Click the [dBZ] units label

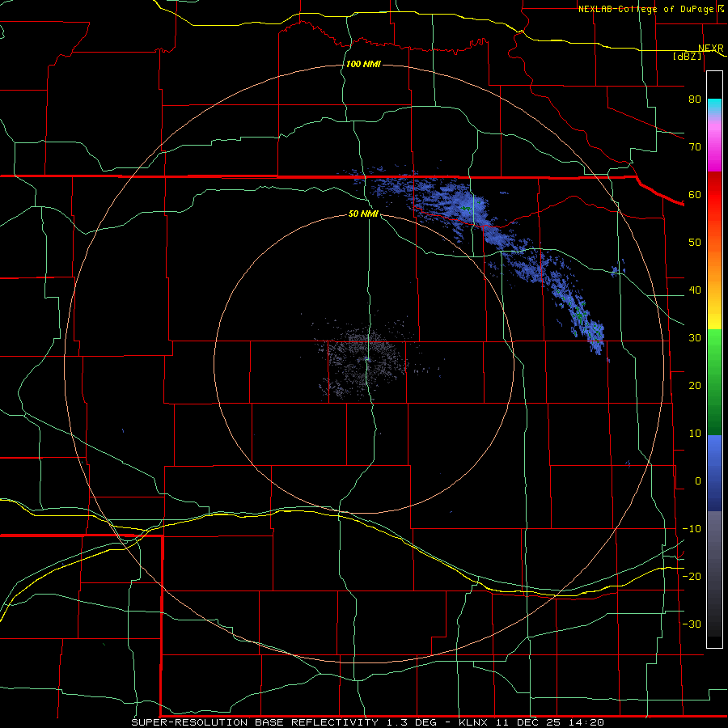[687, 56]
